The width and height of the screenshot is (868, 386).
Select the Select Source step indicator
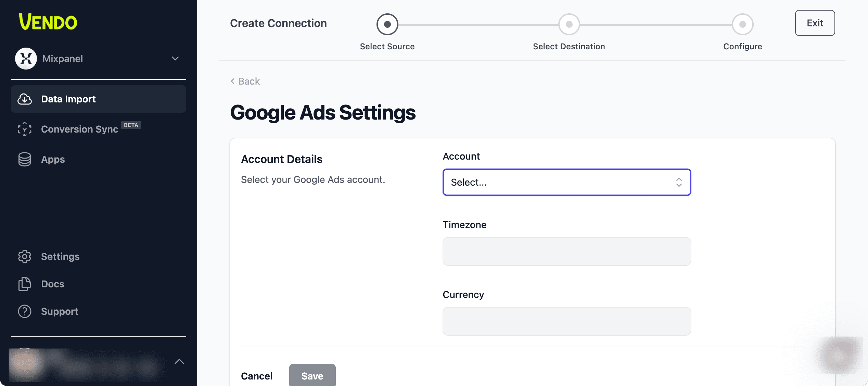click(x=387, y=24)
